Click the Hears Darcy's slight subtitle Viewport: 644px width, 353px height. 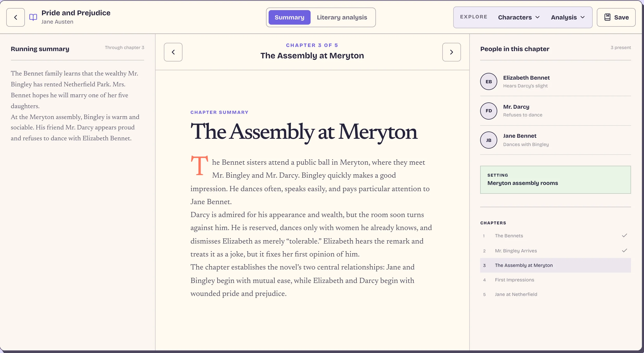[x=525, y=86]
